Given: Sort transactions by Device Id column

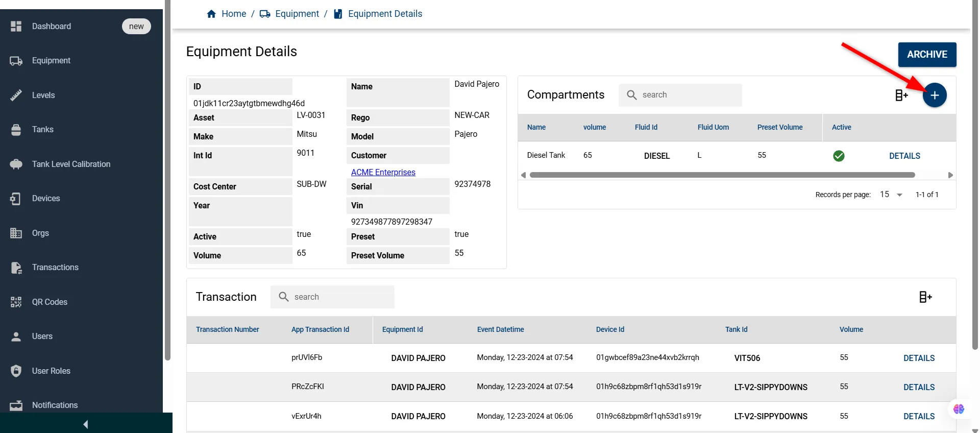Looking at the screenshot, I should 610,329.
